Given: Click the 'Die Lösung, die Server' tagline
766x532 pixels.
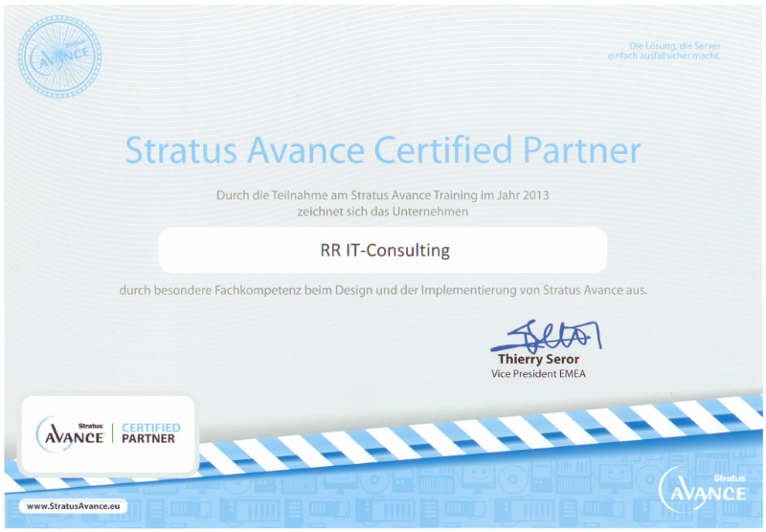Looking at the screenshot, I should tap(675, 46).
